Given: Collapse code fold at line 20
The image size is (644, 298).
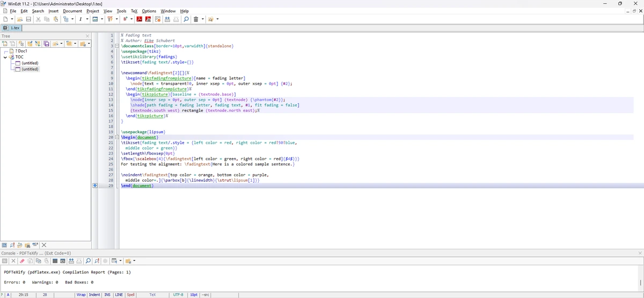Looking at the screenshot, I should [x=116, y=137].
